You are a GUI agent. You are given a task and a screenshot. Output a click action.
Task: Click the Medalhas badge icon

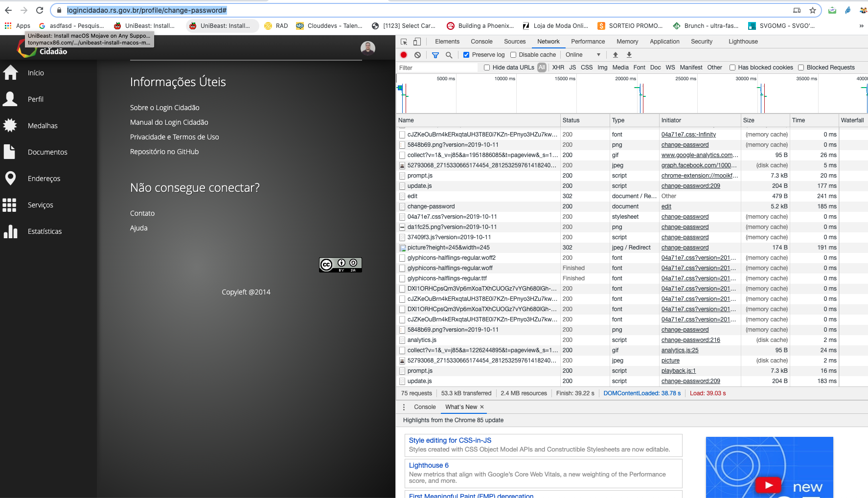[x=10, y=125]
